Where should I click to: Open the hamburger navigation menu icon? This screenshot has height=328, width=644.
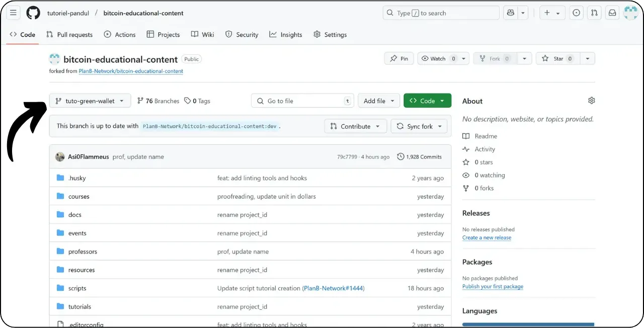(x=13, y=13)
